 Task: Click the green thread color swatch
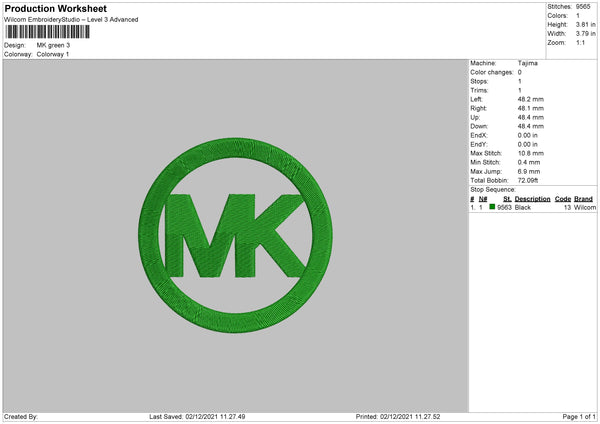tap(492, 207)
